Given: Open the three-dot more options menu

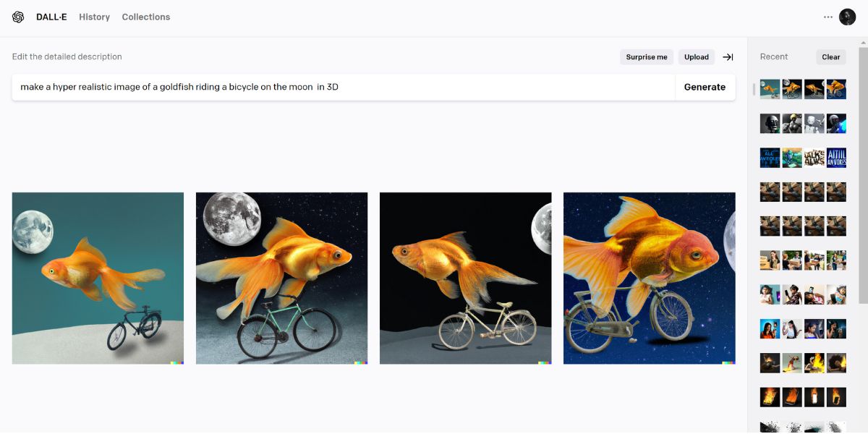Looking at the screenshot, I should 828,17.
